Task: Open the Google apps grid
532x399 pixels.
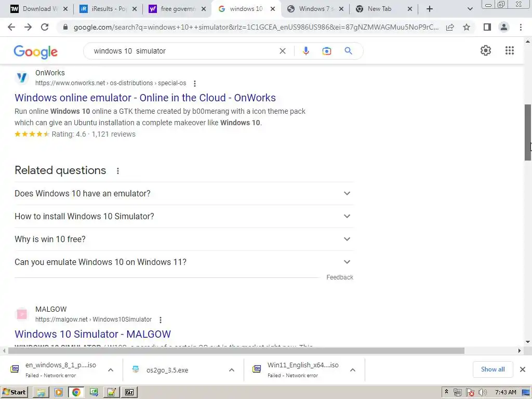Action: (509, 50)
